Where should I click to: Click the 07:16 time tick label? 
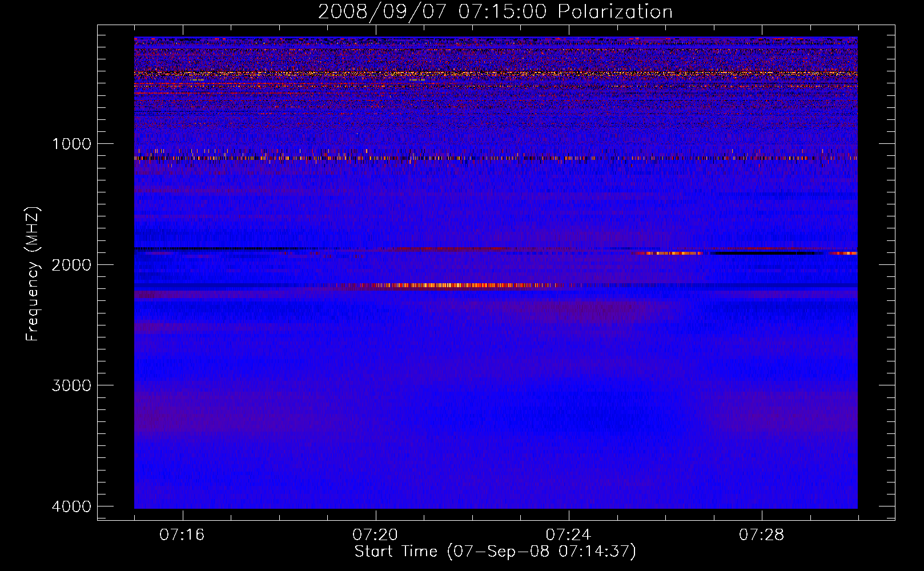(x=182, y=535)
